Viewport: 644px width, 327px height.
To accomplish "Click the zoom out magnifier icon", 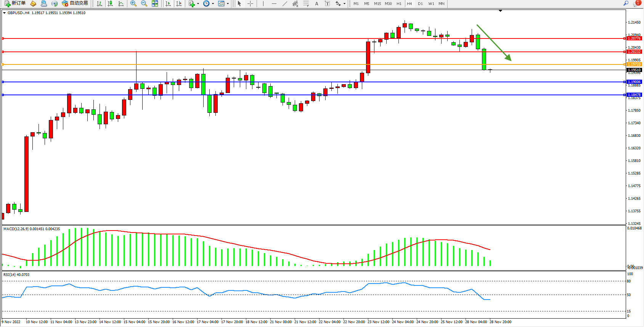I will (x=144, y=3).
